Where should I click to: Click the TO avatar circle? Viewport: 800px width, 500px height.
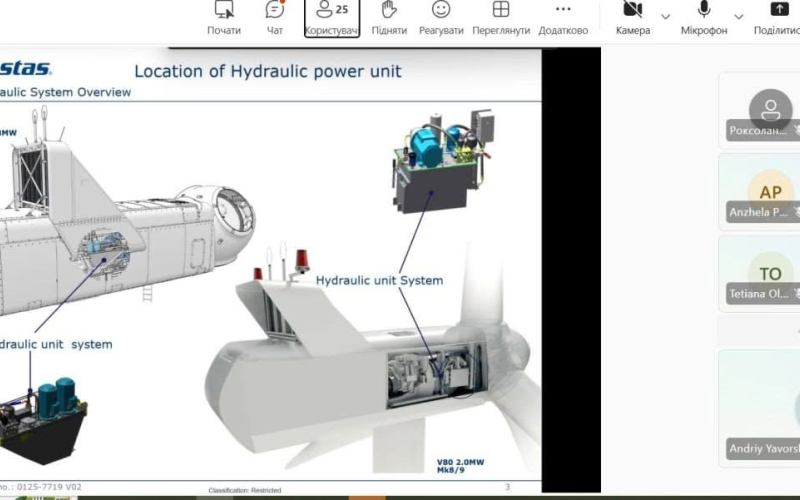pyautogui.click(x=770, y=273)
